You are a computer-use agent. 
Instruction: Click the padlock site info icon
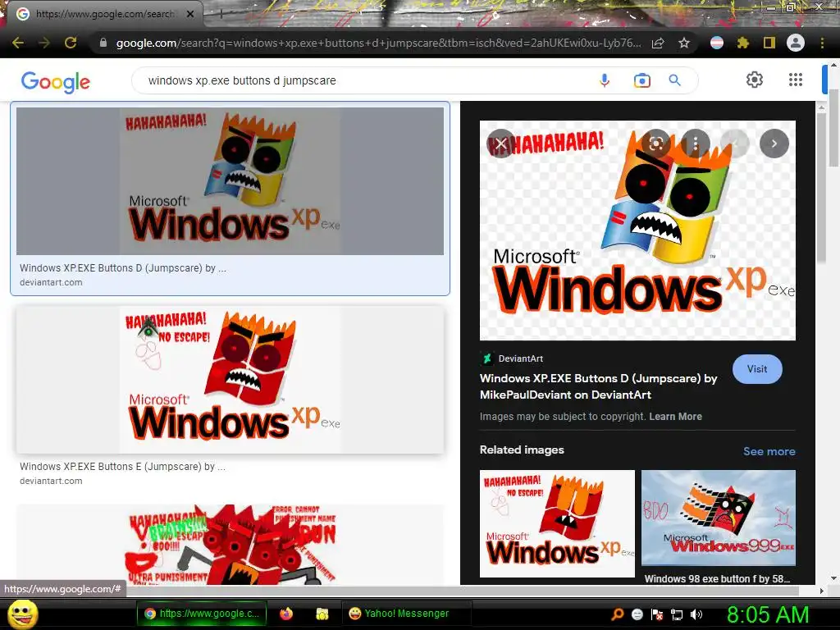pyautogui.click(x=103, y=43)
